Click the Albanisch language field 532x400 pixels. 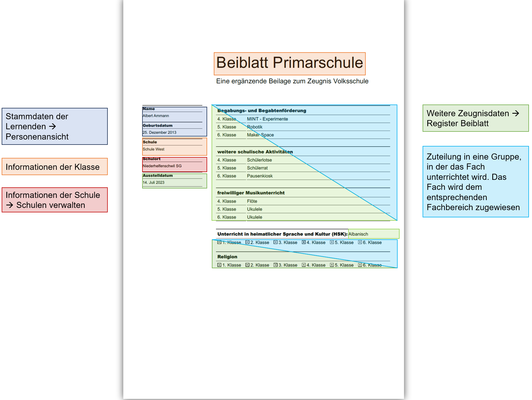(x=373, y=234)
